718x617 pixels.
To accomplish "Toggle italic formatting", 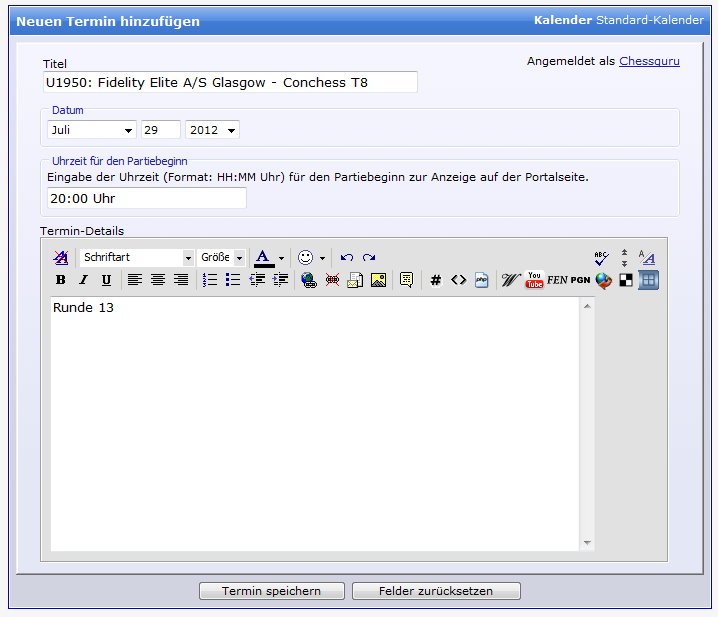I will (x=83, y=280).
